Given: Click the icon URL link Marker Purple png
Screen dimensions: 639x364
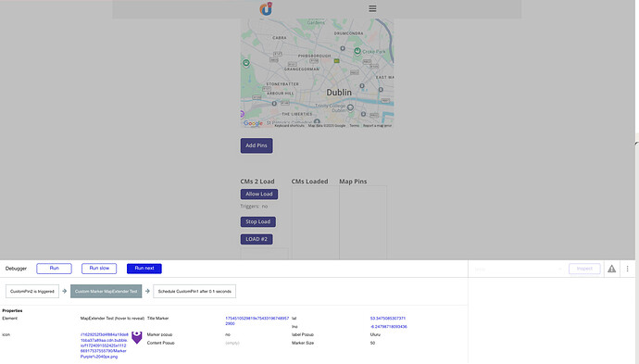Looking at the screenshot, I should point(105,345).
